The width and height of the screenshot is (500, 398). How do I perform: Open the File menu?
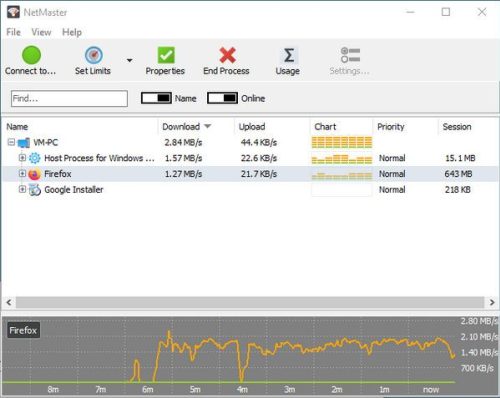tap(13, 32)
